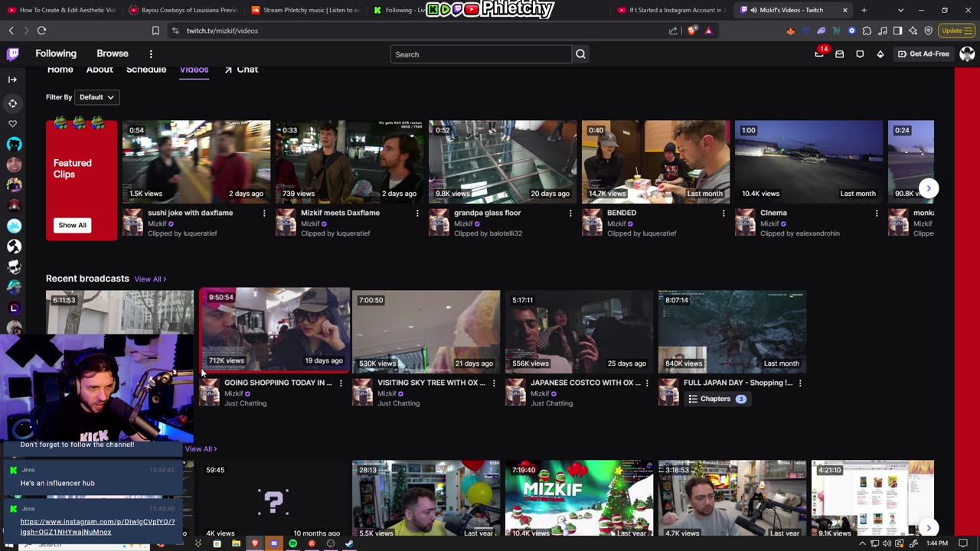Open the heart followed channels icon in sidebar

click(x=12, y=123)
